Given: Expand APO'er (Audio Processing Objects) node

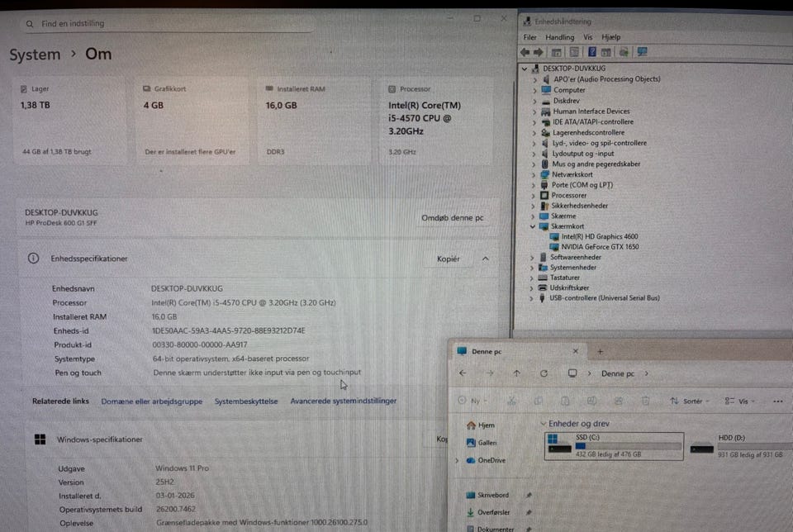Looking at the screenshot, I should click(534, 79).
